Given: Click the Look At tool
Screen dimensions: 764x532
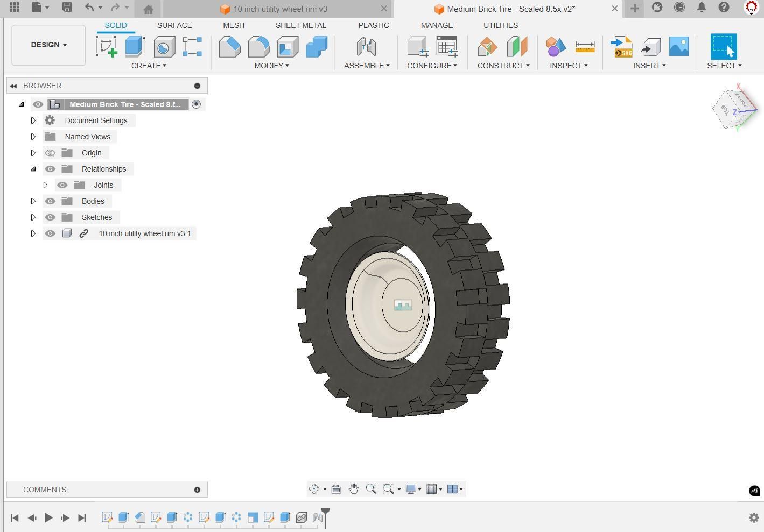Looking at the screenshot, I should click(x=336, y=488).
